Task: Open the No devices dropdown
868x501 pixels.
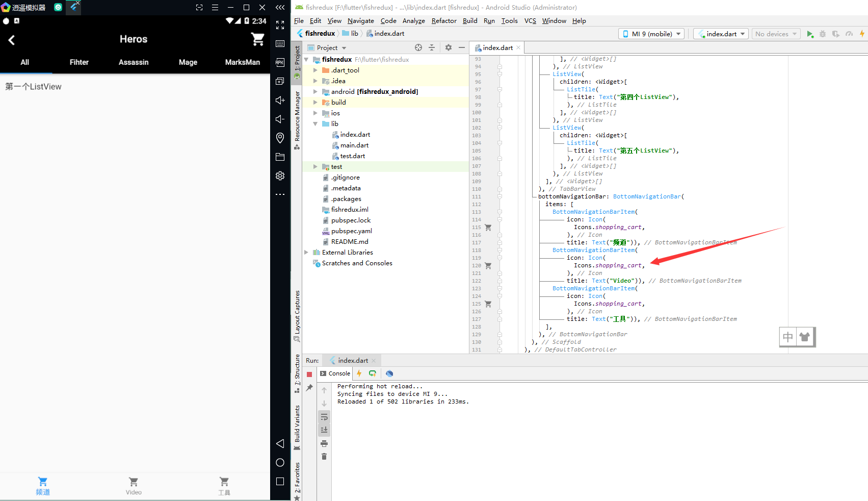Action: 776,34
